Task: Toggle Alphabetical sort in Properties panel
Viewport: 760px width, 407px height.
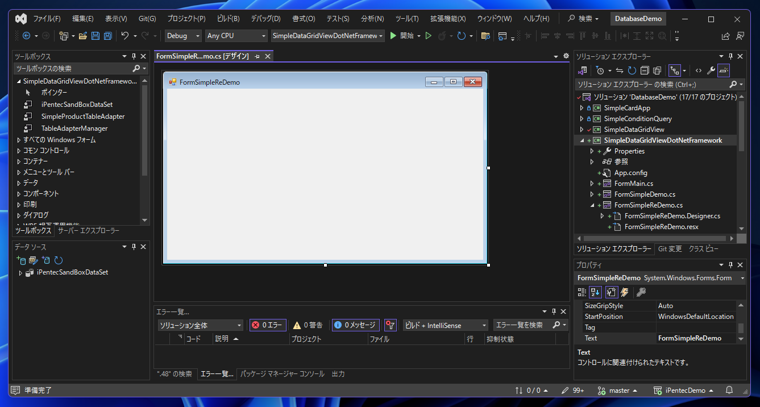Action: [x=595, y=292]
